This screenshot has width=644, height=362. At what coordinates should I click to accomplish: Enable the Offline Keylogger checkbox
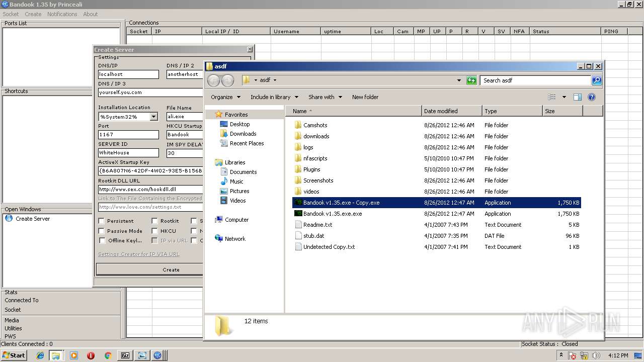click(102, 240)
